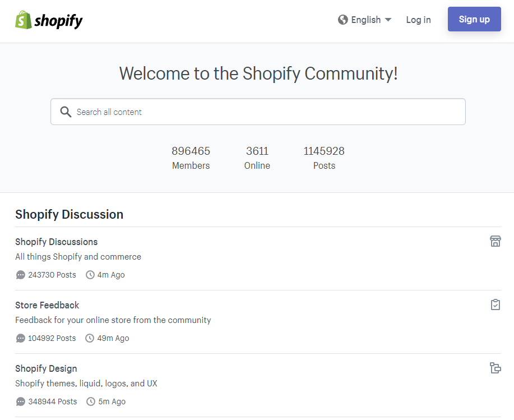
Task: Click the clock icon near 4m Ago
Action: coord(90,275)
